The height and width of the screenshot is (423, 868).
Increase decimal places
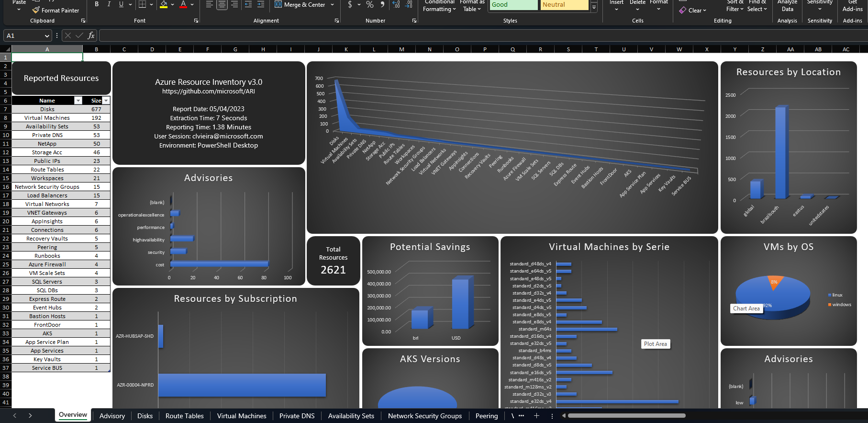click(x=396, y=4)
